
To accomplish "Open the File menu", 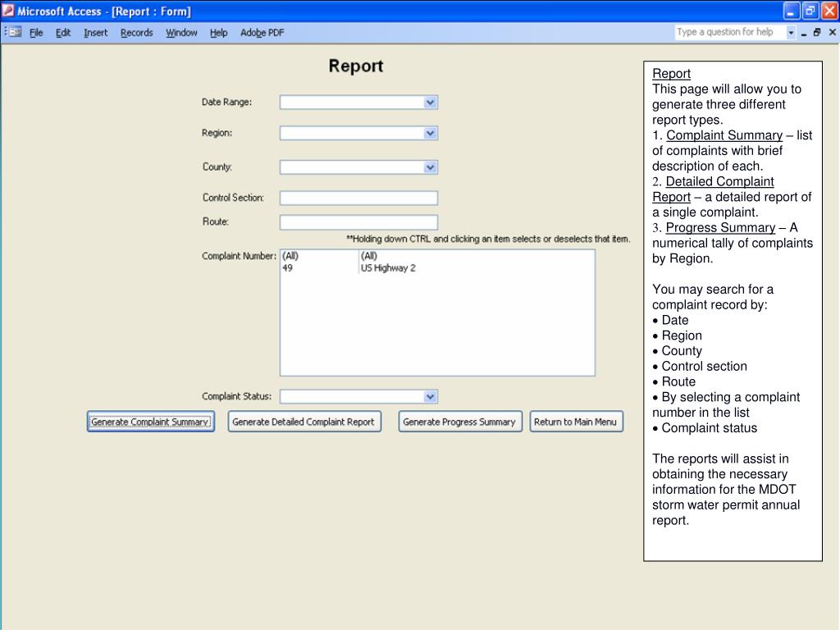I will click(x=36, y=33).
